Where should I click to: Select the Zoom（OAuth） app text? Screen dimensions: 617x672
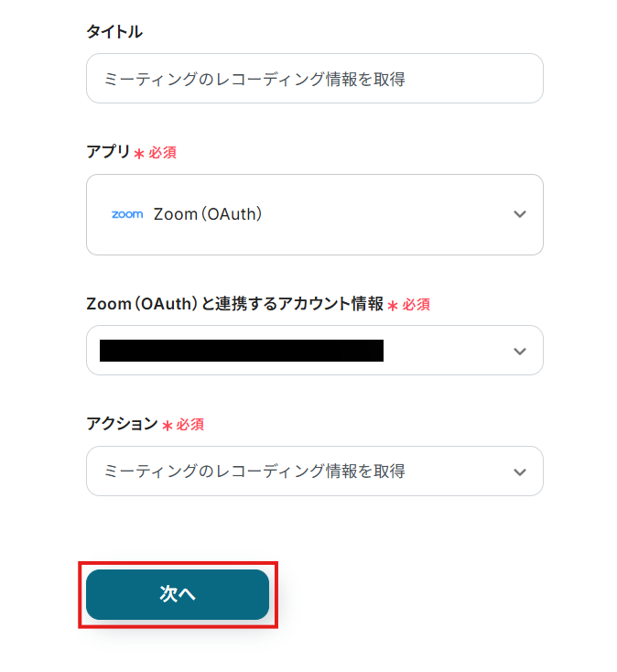pyautogui.click(x=208, y=214)
